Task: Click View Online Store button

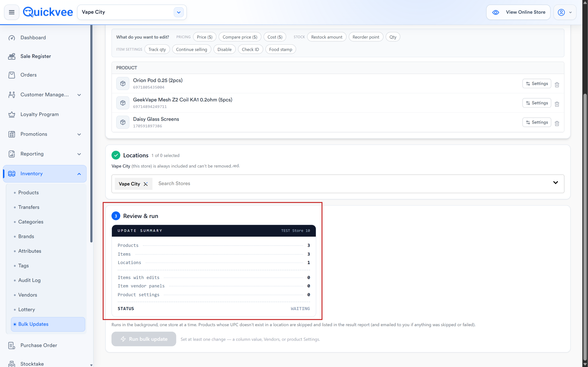Action: tap(518, 12)
